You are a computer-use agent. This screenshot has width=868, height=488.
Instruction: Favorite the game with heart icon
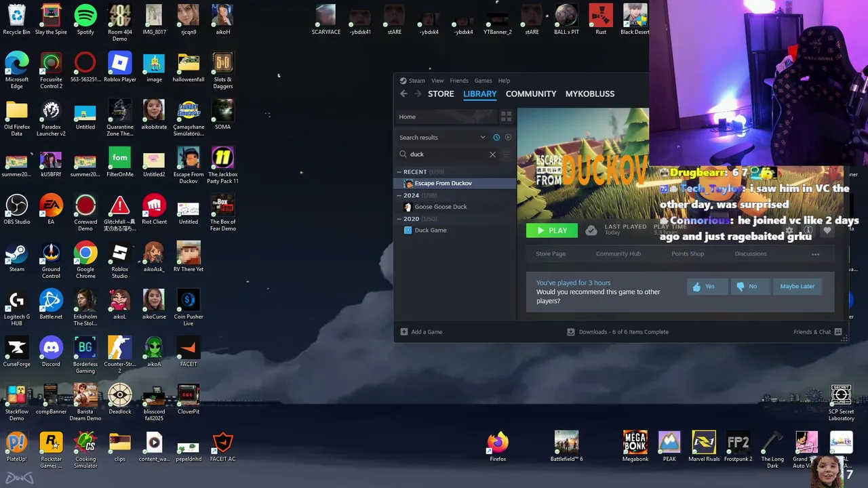827,230
